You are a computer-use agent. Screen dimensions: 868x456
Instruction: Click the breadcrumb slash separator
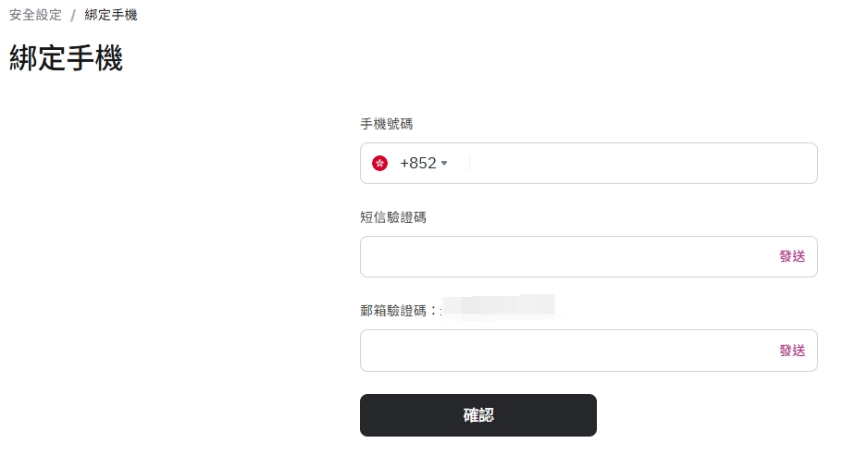[73, 16]
